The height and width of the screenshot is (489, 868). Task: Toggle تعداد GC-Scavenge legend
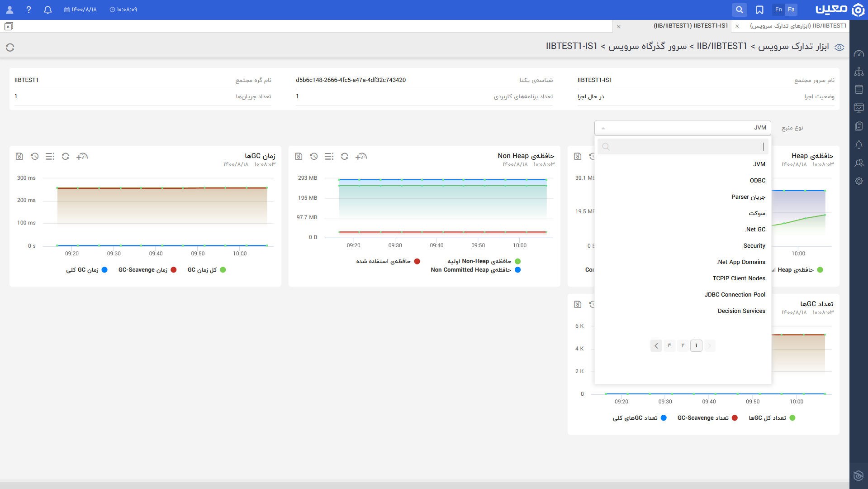tap(707, 418)
